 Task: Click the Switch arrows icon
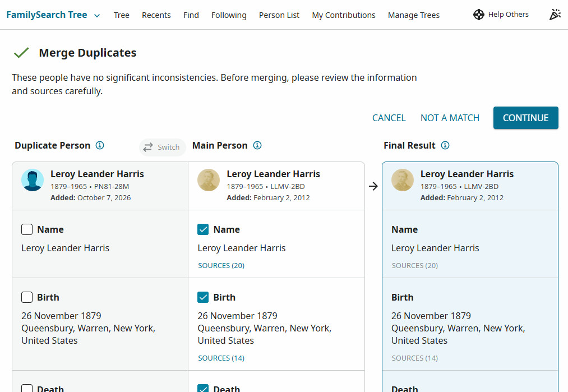(148, 147)
